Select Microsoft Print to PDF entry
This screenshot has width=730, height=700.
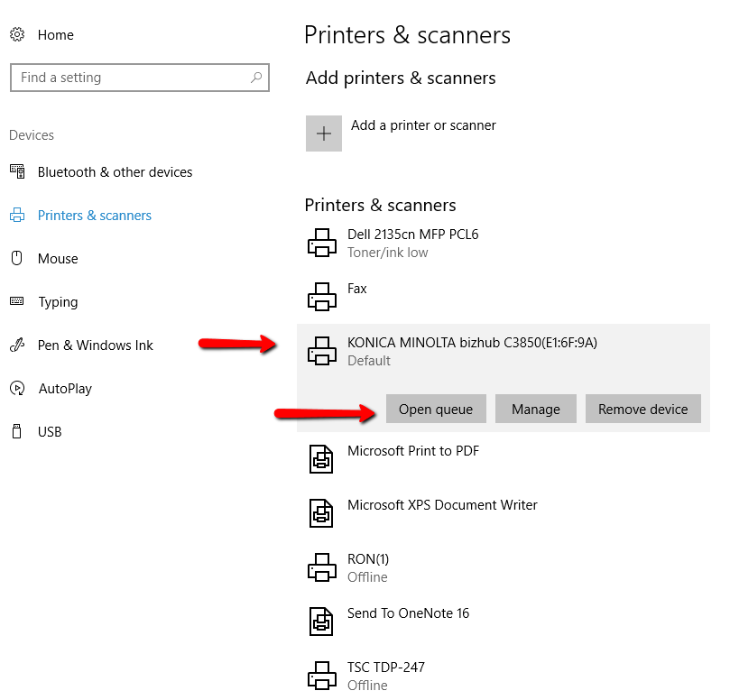pyautogui.click(x=413, y=451)
